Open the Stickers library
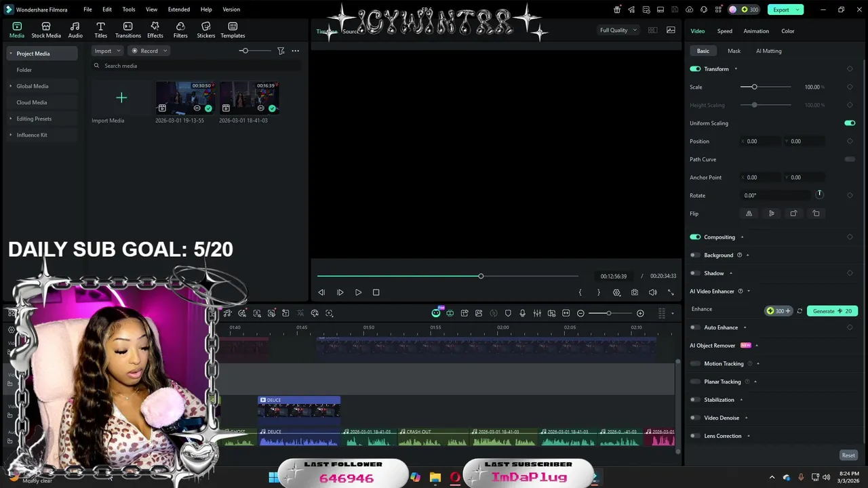 point(205,30)
